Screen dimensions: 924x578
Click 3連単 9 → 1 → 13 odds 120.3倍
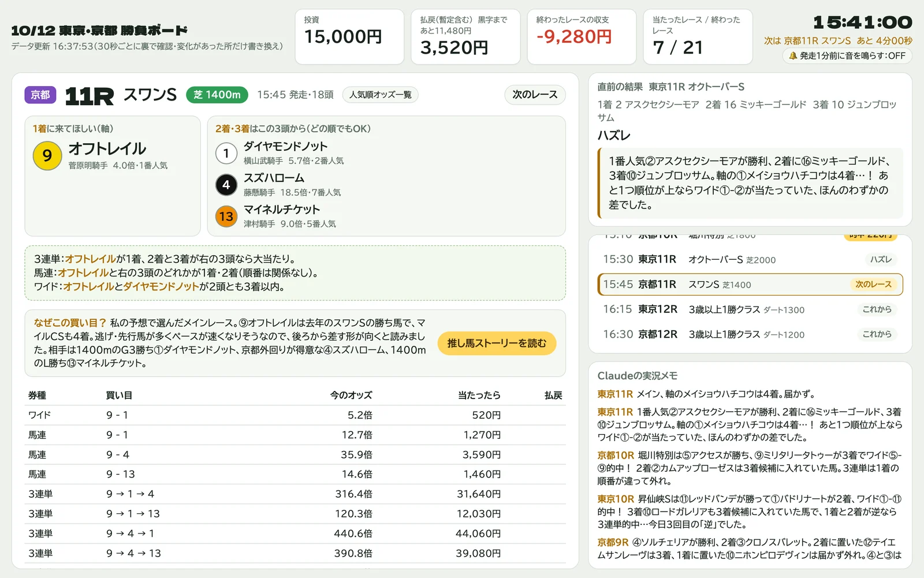(353, 513)
